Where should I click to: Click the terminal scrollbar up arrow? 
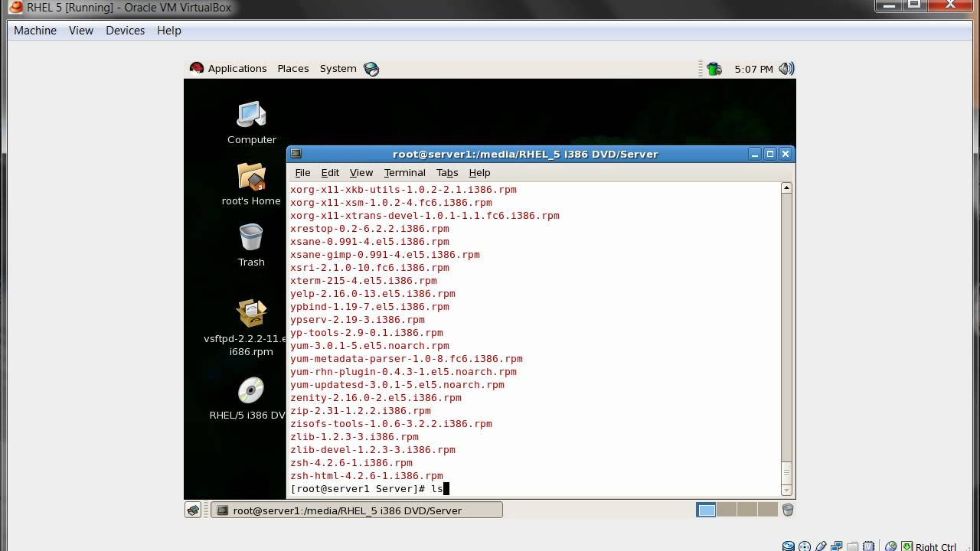786,187
